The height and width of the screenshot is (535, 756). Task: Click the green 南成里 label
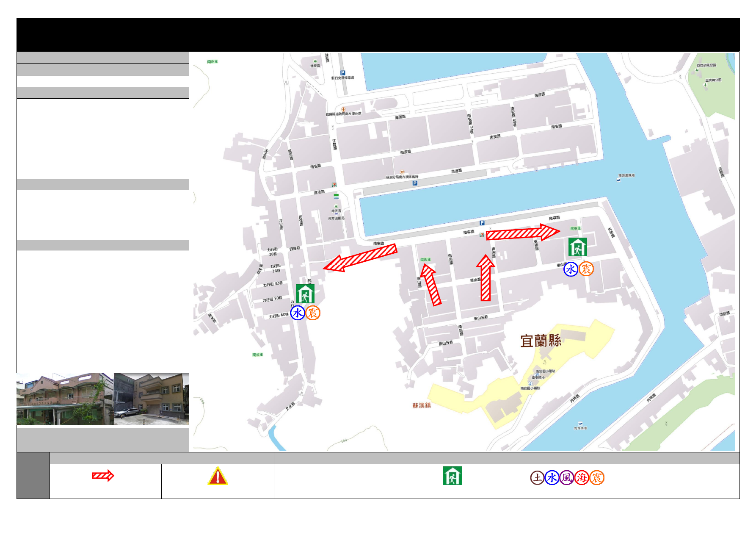coord(258,355)
